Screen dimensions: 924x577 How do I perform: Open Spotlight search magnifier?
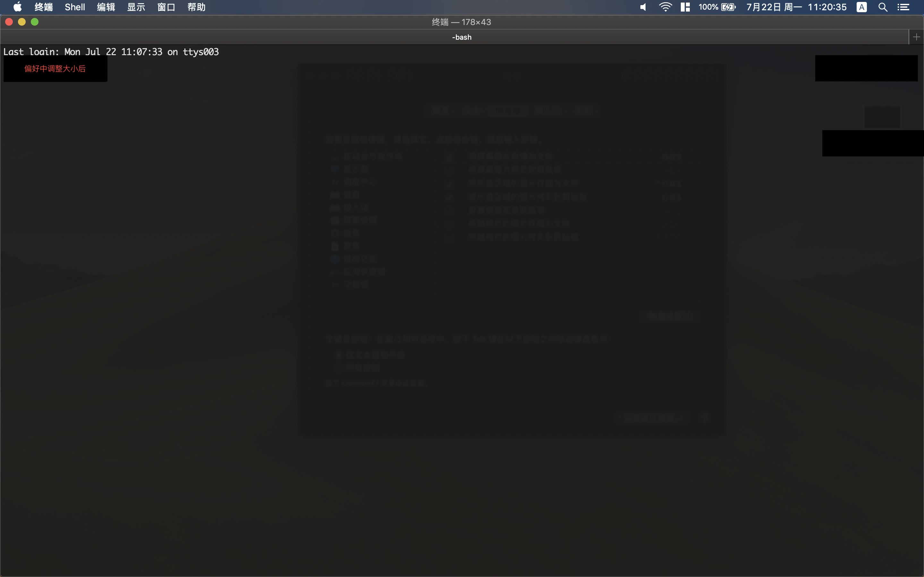(883, 7)
